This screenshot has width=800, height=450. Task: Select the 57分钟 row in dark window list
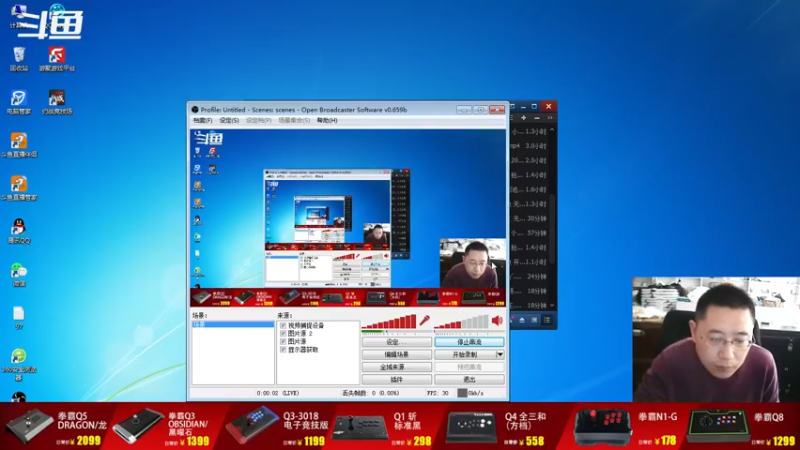(x=530, y=233)
